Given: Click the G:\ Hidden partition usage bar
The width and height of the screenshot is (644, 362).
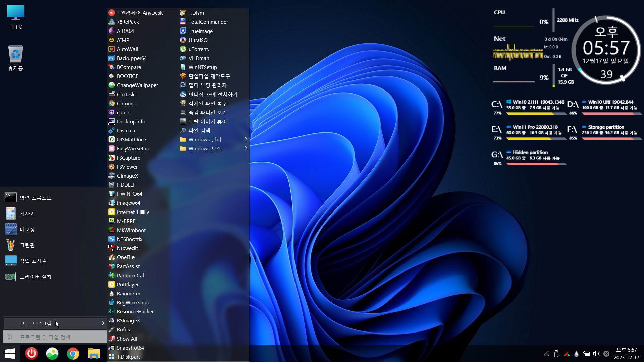Looking at the screenshot, I should coord(536,164).
